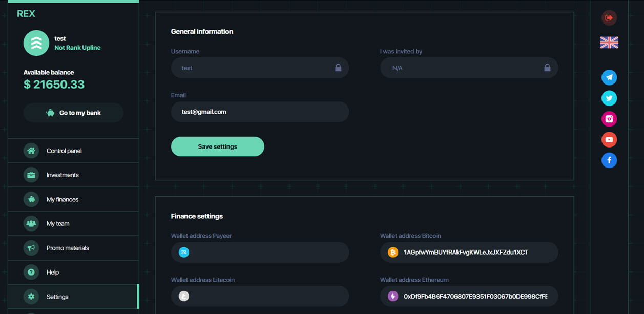Click the Promo materials megaphone icon
The height and width of the screenshot is (314, 644).
click(x=31, y=248)
